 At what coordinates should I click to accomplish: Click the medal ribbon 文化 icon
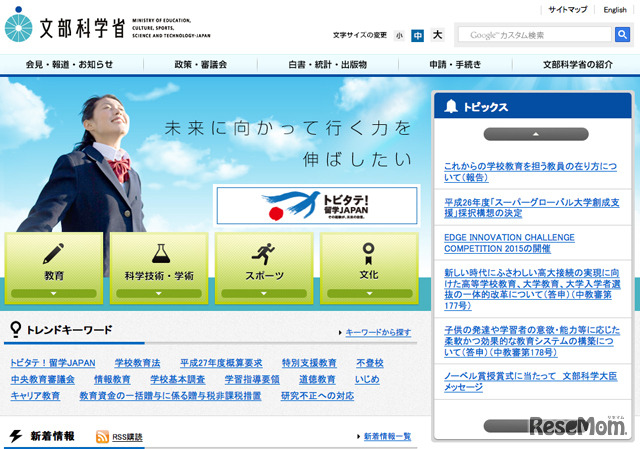369,254
